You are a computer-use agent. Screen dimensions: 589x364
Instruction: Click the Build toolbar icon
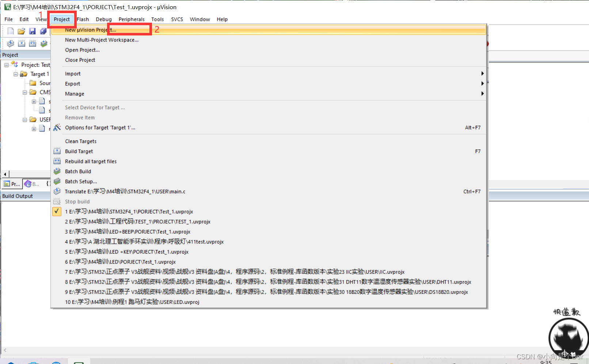pyautogui.click(x=22, y=44)
